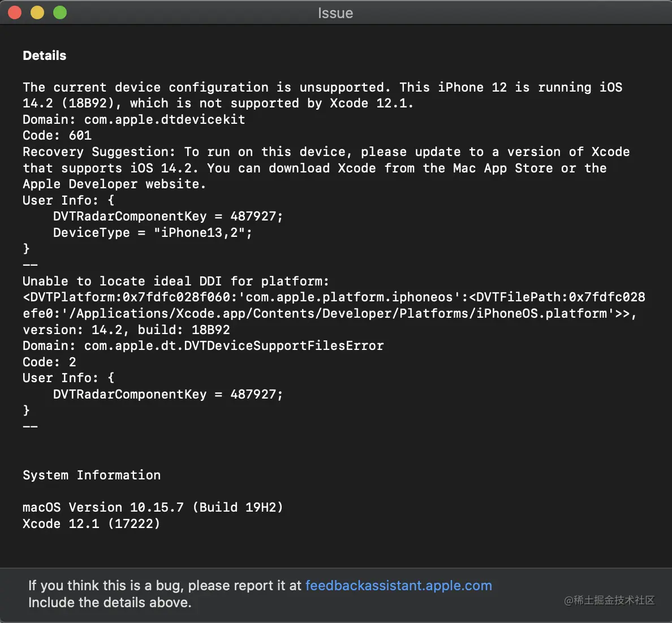
Task: Click 'Include the details above.' text
Action: point(110,603)
